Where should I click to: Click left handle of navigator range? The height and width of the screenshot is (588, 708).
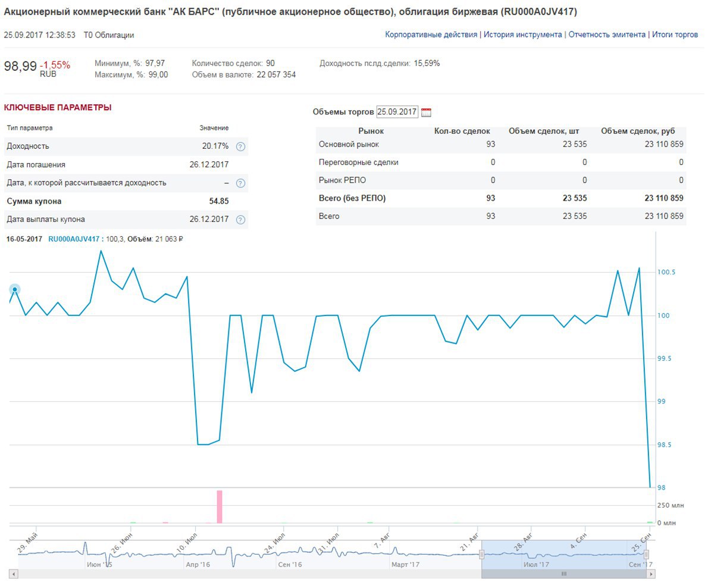pos(482,554)
